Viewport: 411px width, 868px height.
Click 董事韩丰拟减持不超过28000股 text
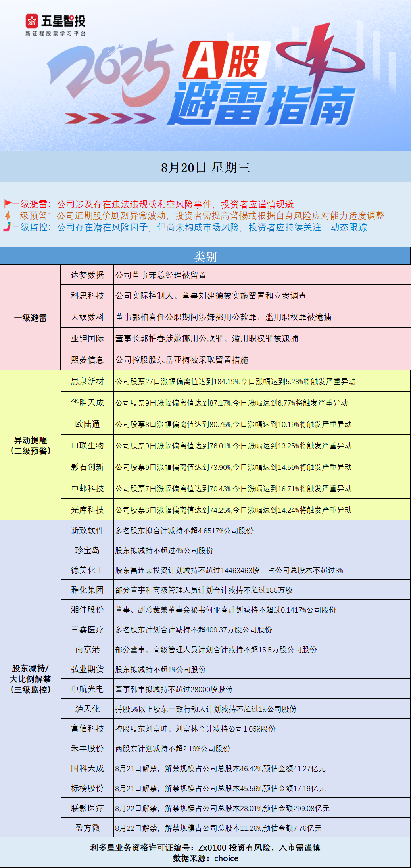tap(174, 689)
